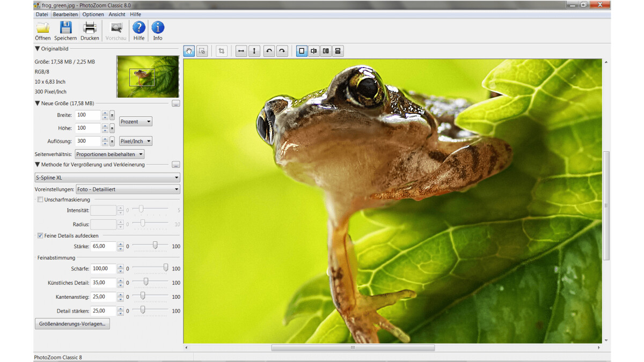644x362 pixels.
Task: Click the Detail stärken value field
Action: tap(104, 311)
